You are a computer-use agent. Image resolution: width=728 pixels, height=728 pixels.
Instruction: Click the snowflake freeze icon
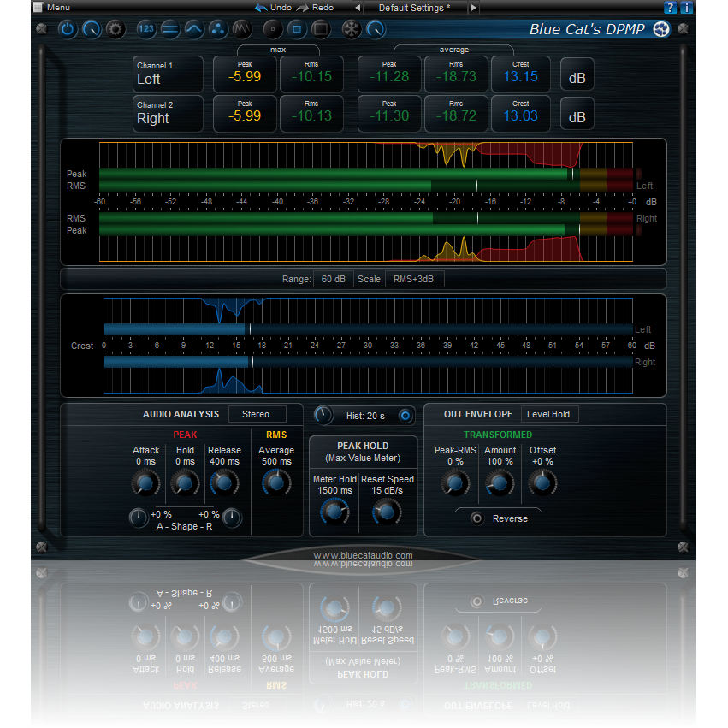pyautogui.click(x=352, y=28)
